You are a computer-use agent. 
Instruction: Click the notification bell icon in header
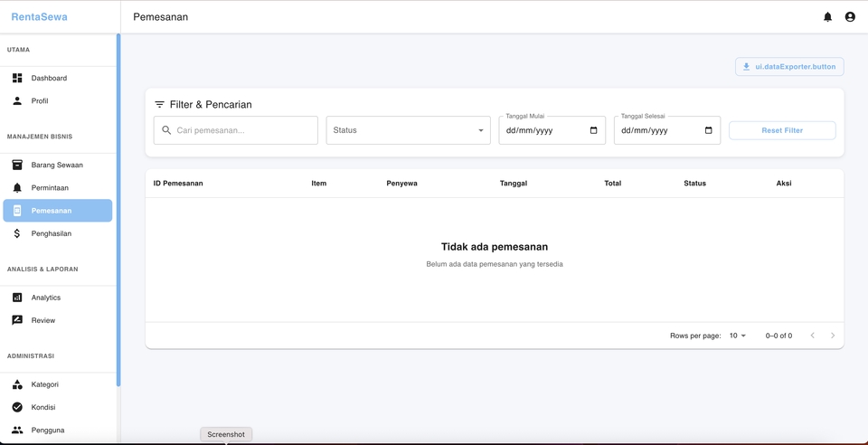(827, 17)
